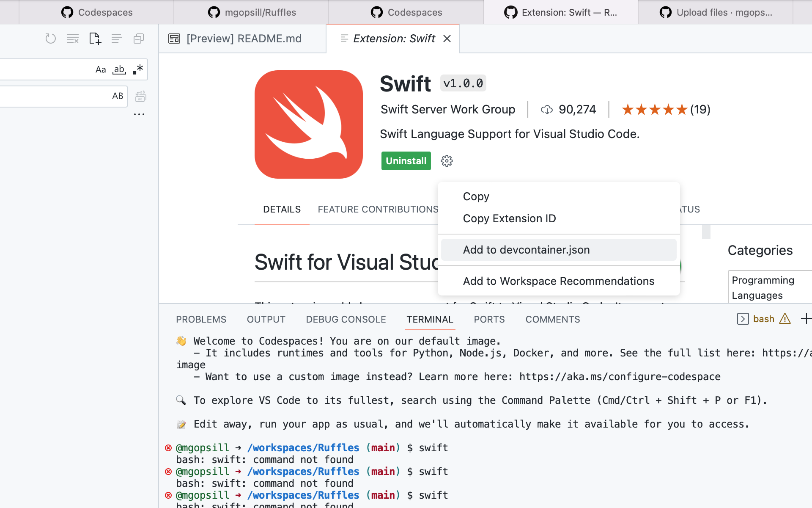This screenshot has width=812, height=508.
Task: Open new search editor icon
Action: (95, 39)
